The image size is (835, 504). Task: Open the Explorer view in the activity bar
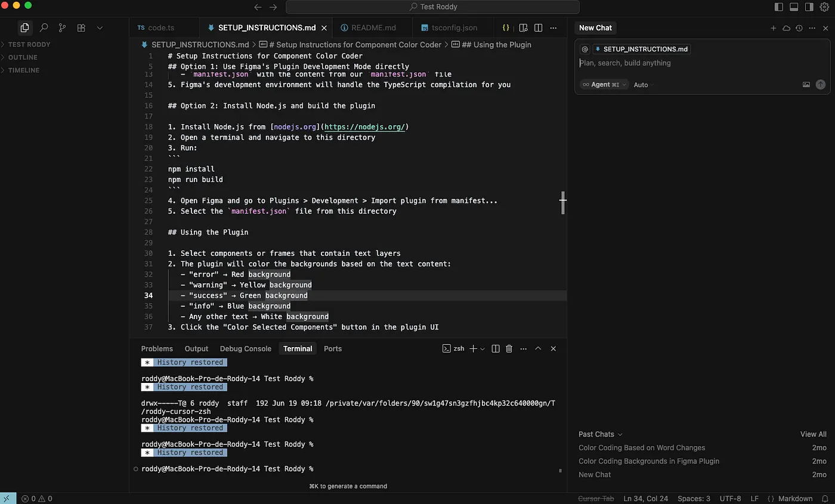pyautogui.click(x=24, y=27)
